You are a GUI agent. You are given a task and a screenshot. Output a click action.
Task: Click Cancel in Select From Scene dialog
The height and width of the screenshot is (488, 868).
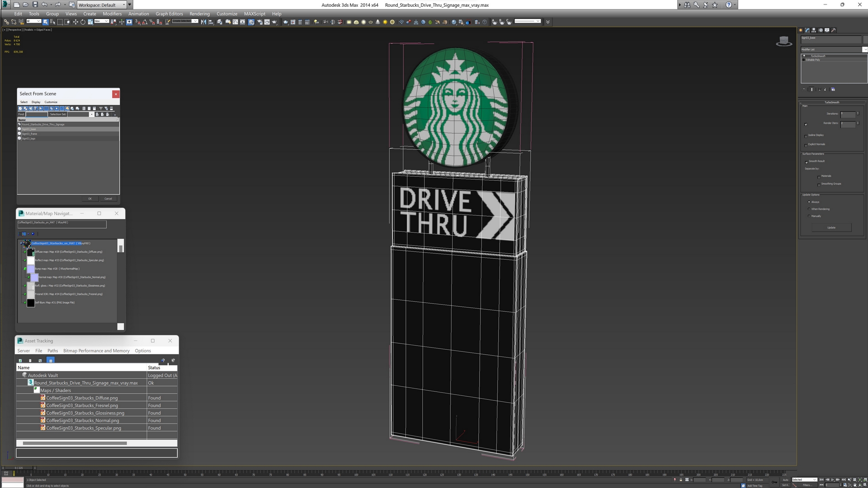[x=108, y=198]
